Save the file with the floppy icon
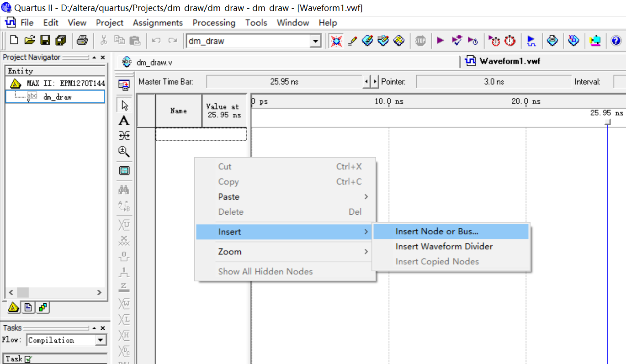 point(45,41)
